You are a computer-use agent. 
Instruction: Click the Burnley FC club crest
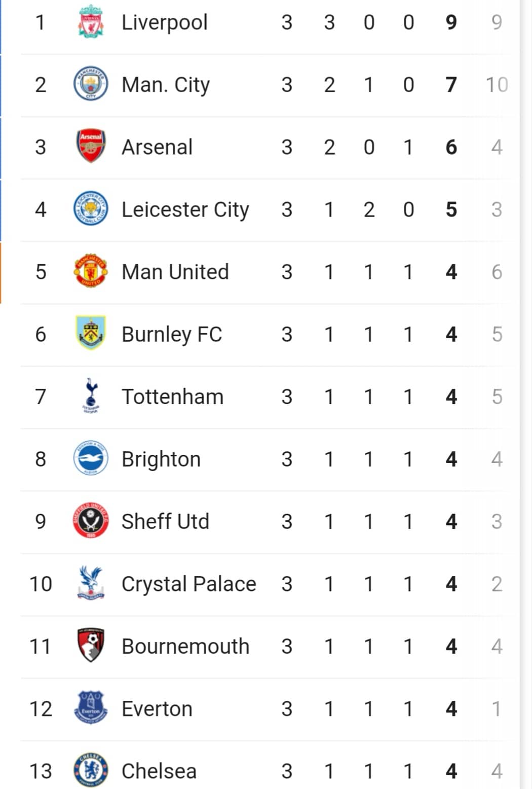[x=90, y=333]
